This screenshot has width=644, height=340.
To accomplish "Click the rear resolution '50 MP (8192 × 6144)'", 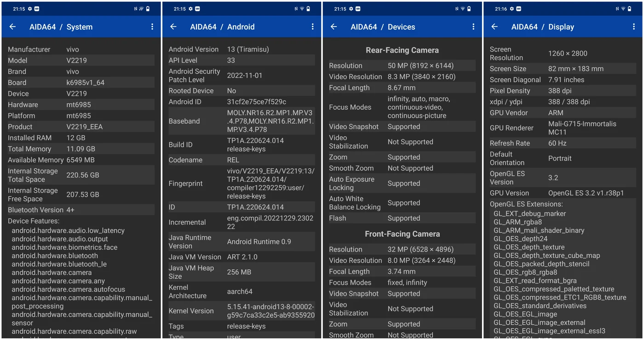I will [x=421, y=65].
